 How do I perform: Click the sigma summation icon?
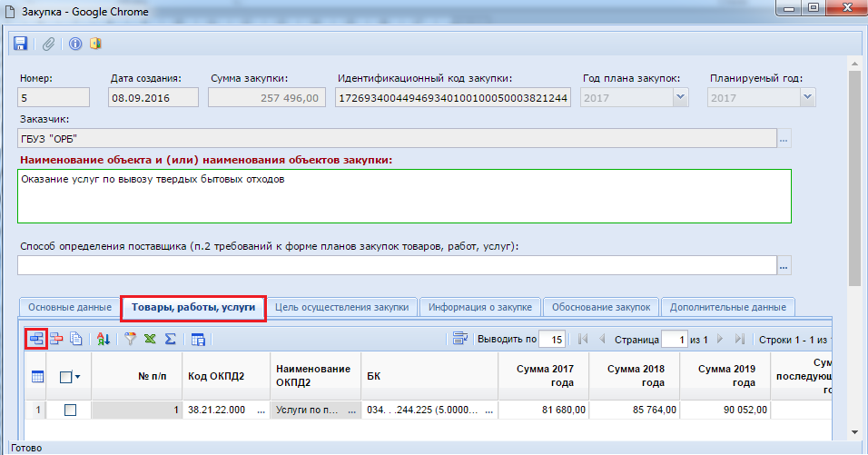click(x=169, y=339)
